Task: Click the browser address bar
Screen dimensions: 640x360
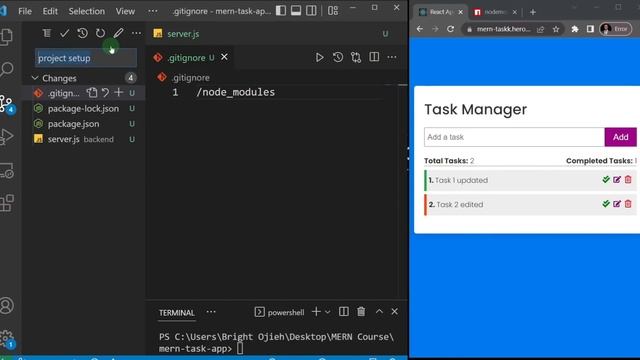Action: [x=504, y=29]
